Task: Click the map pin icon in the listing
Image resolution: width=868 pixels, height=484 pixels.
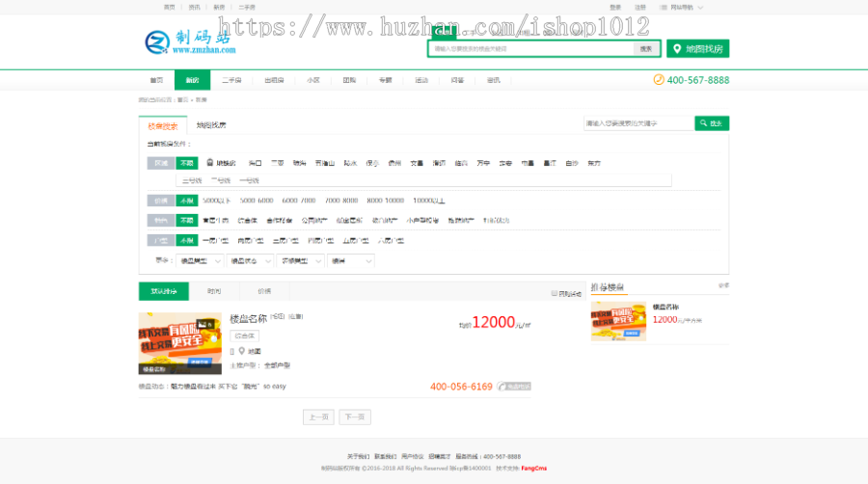Action: (x=241, y=351)
